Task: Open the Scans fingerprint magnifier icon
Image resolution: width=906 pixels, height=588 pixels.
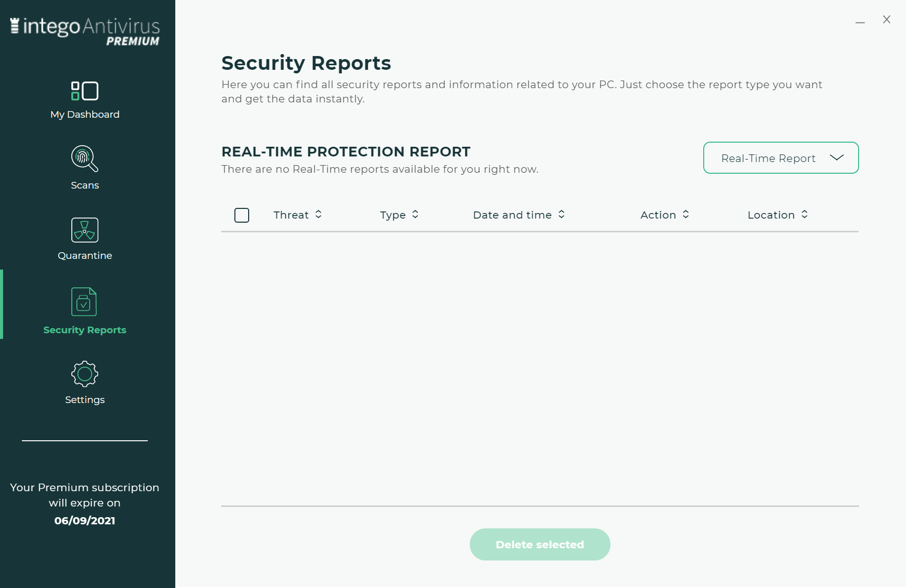Action: [85, 158]
